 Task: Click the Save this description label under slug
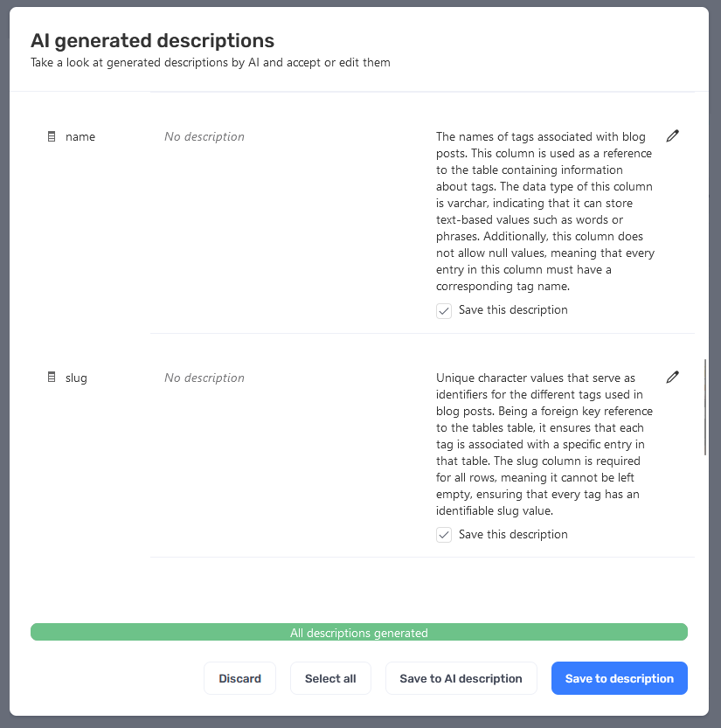click(513, 534)
